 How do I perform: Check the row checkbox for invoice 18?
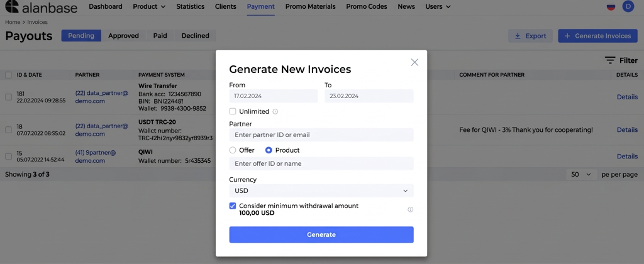(8, 129)
